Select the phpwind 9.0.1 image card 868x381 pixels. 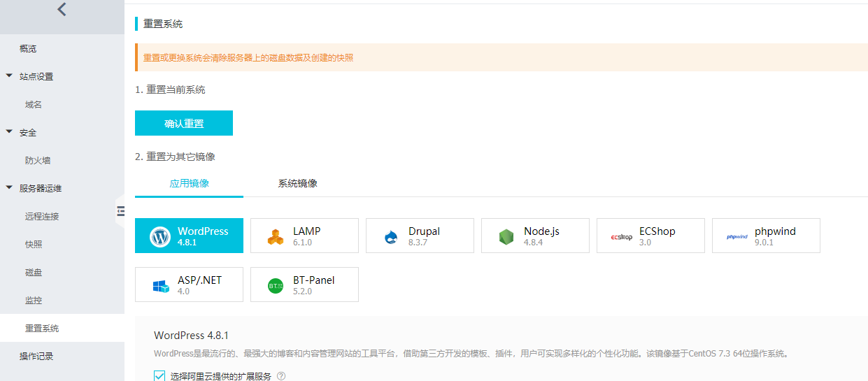point(766,236)
